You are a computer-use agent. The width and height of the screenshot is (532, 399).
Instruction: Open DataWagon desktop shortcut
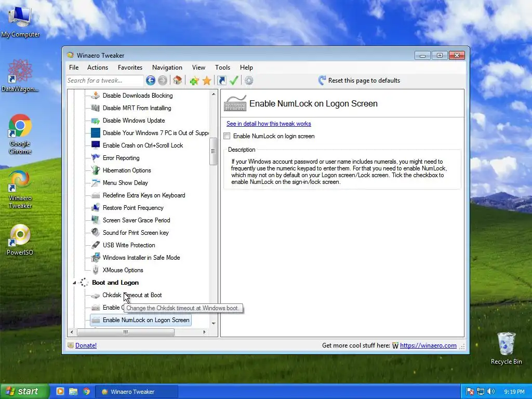click(20, 76)
